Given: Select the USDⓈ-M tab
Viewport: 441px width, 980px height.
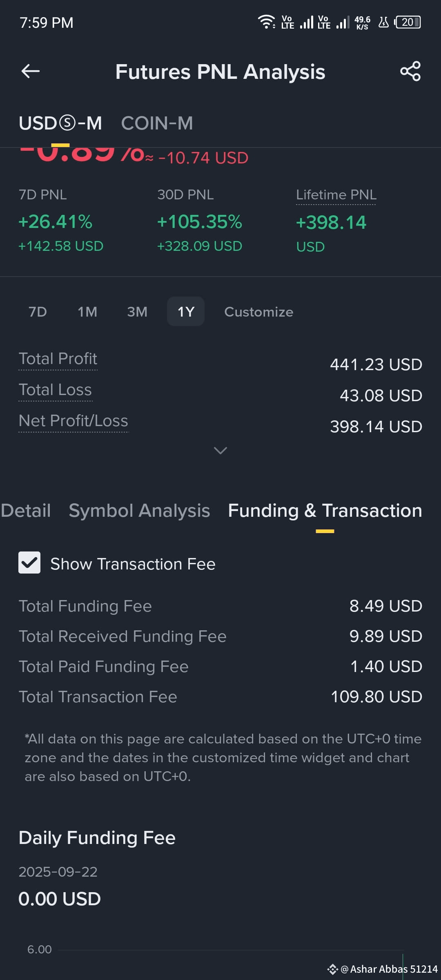Looking at the screenshot, I should pos(60,123).
